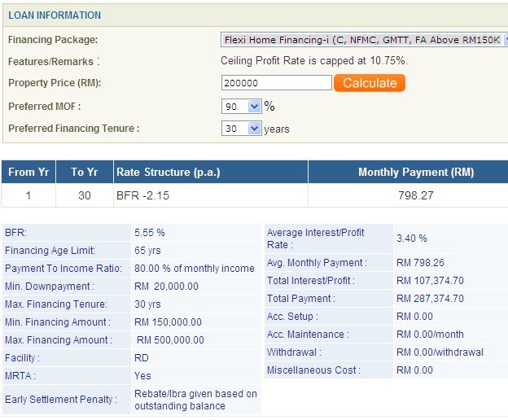Select the BFR -2.15 rate cell
This screenshot has height=420, width=508.
tap(211, 195)
